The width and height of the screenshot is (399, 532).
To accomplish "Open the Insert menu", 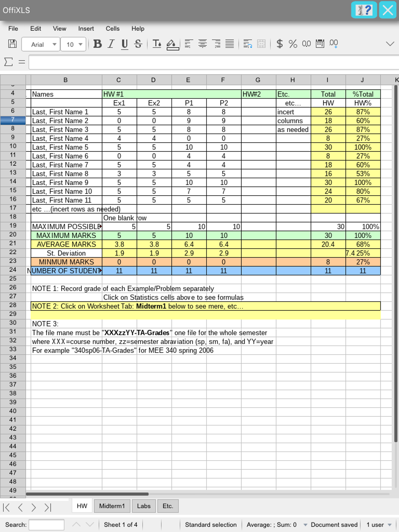I will coord(86,29).
